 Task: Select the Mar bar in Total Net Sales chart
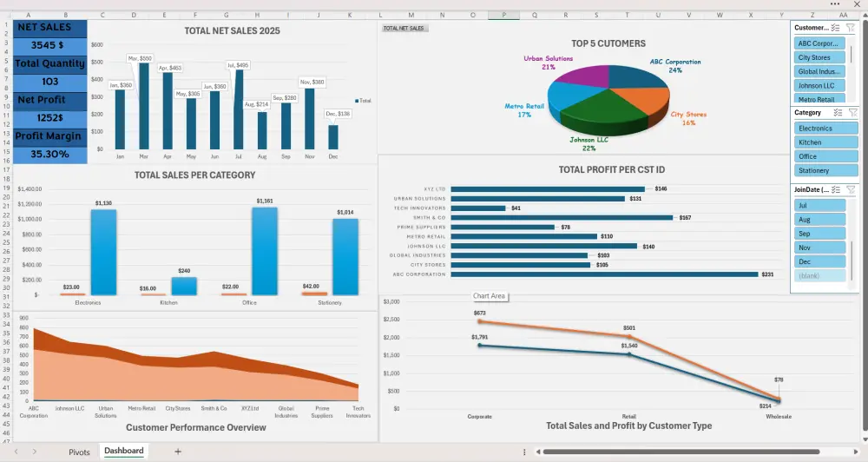pos(144,106)
